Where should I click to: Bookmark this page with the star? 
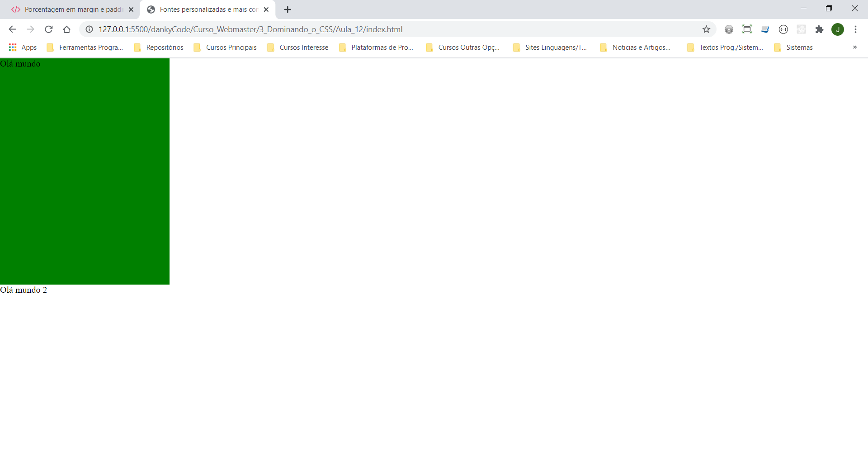(x=706, y=29)
